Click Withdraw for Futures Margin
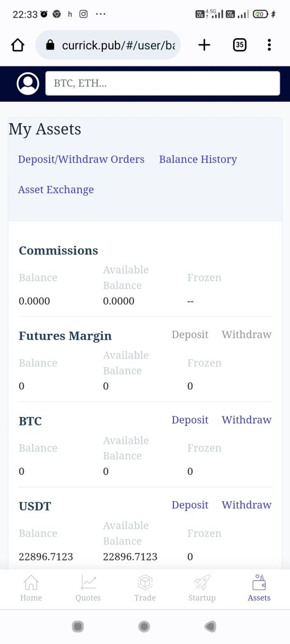This screenshot has width=290, height=644. (x=246, y=334)
